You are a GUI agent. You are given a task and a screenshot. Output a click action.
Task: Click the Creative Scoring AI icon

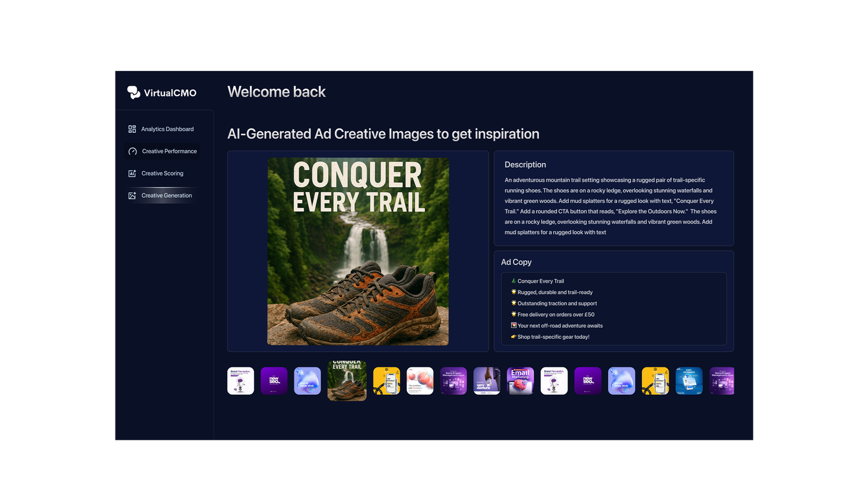(x=132, y=174)
